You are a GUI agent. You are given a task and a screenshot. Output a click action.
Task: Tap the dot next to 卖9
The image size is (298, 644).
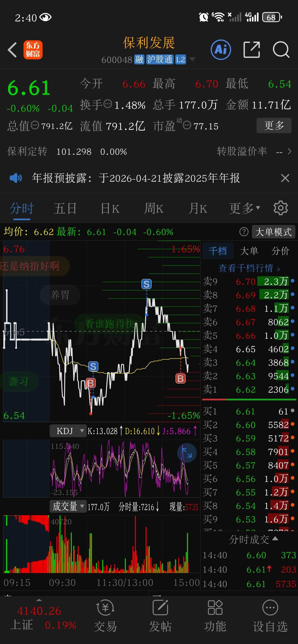(x=293, y=281)
